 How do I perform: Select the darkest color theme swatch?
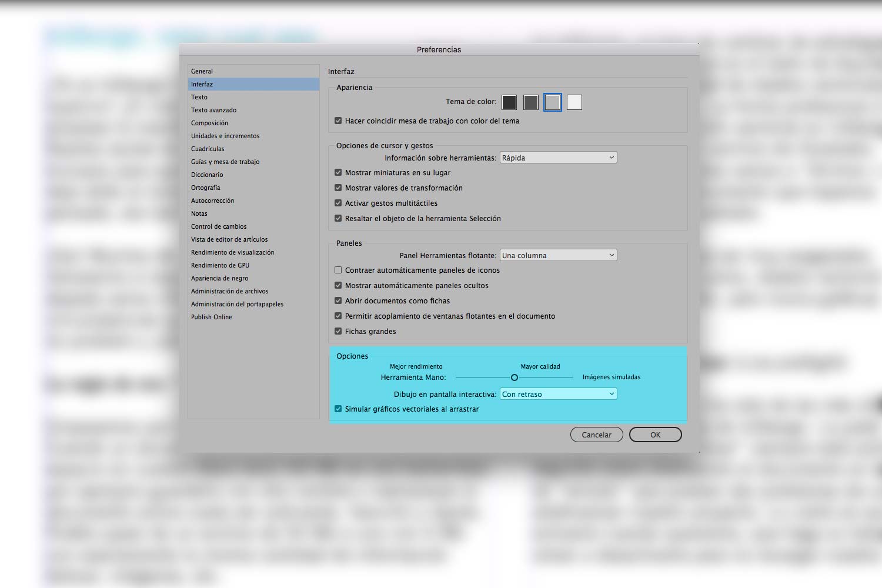pos(509,102)
